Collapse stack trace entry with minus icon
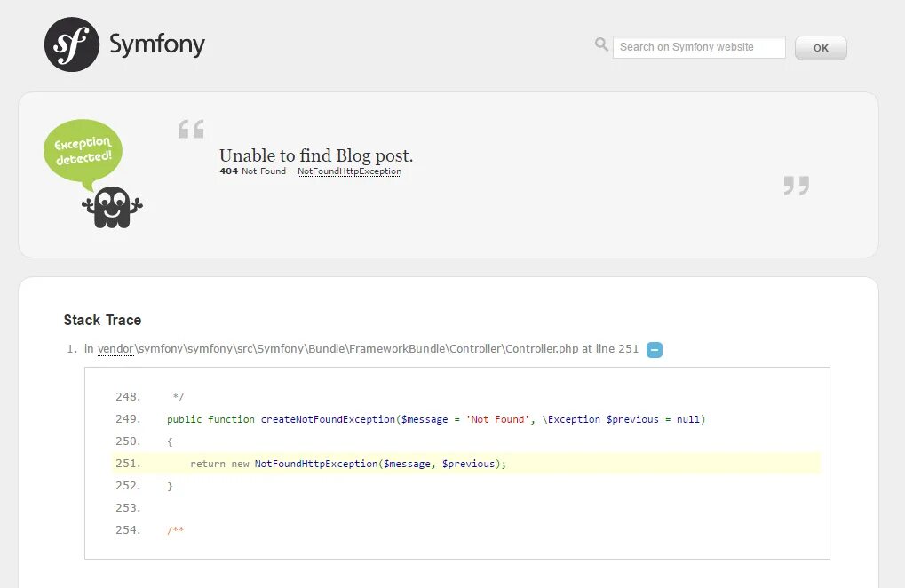 (655, 350)
